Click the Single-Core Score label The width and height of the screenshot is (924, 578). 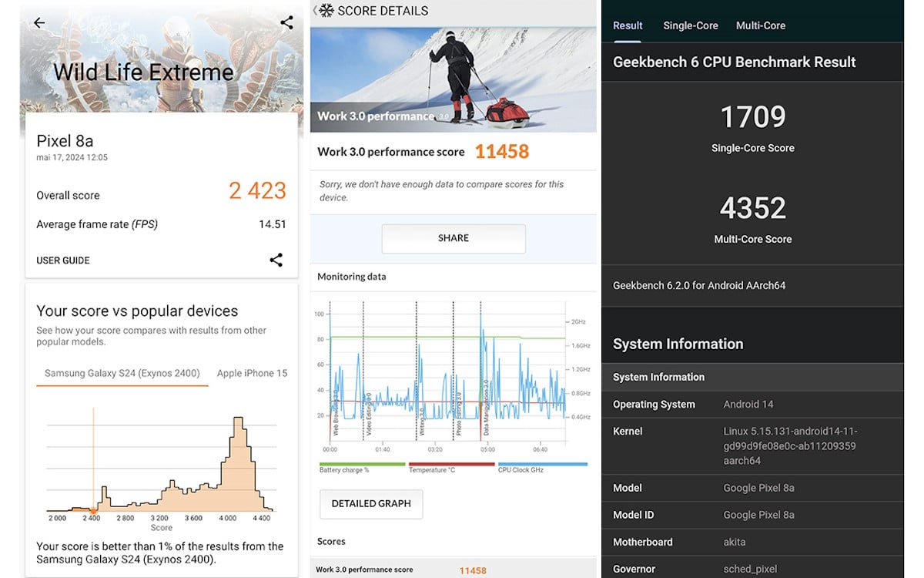point(753,148)
